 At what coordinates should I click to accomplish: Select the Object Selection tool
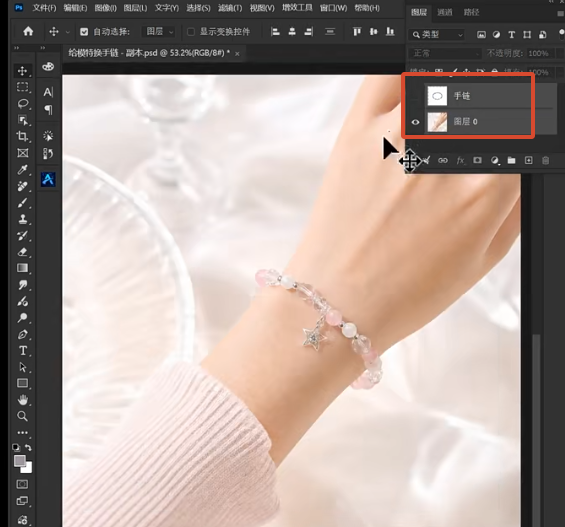tap(22, 120)
